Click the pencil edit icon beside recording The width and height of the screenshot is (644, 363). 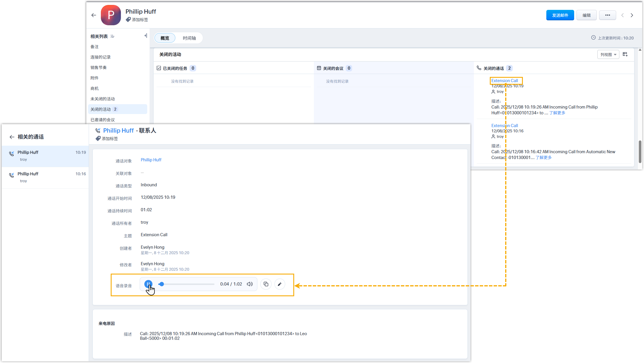(279, 284)
